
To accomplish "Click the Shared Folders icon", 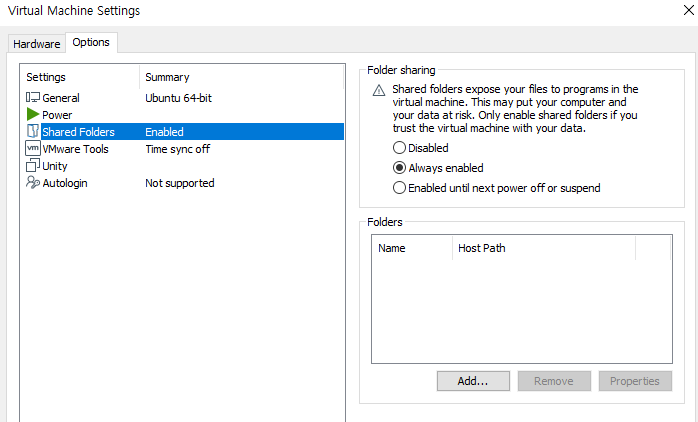I will click(33, 131).
